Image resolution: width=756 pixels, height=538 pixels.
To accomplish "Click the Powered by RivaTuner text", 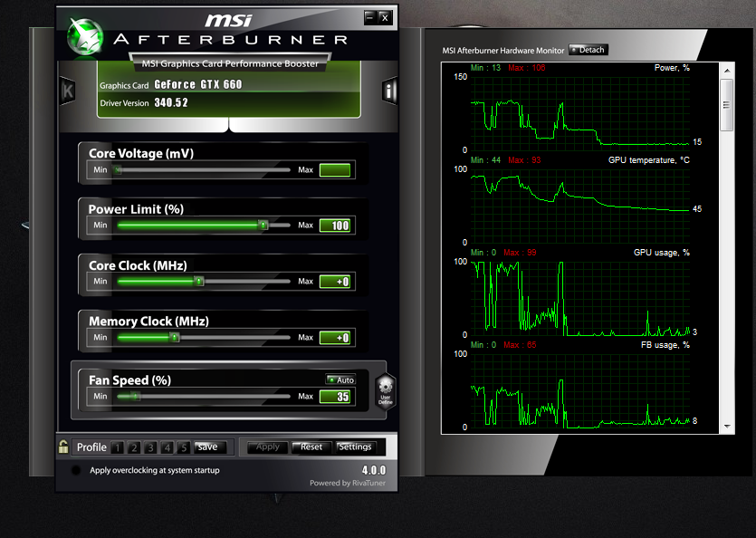I will point(347,483).
